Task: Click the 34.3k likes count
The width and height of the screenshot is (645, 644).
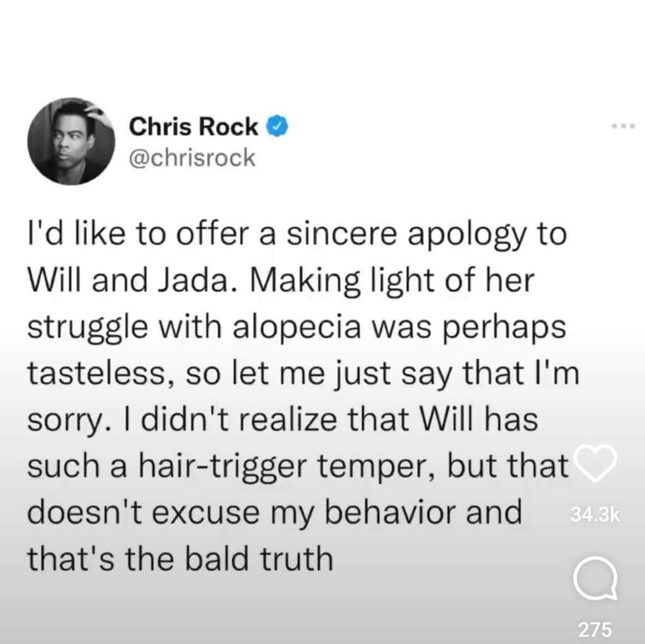Action: pyautogui.click(x=595, y=515)
